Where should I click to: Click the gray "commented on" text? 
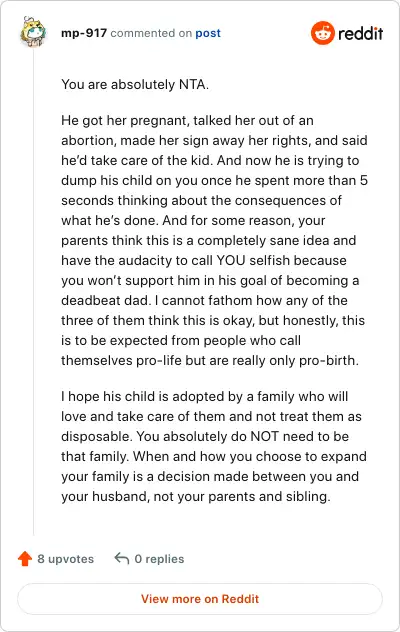151,33
